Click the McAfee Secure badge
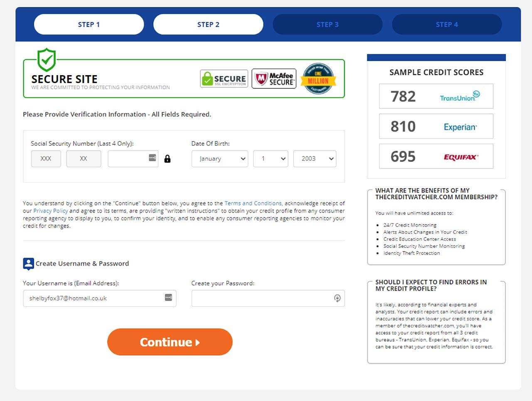 coord(274,78)
